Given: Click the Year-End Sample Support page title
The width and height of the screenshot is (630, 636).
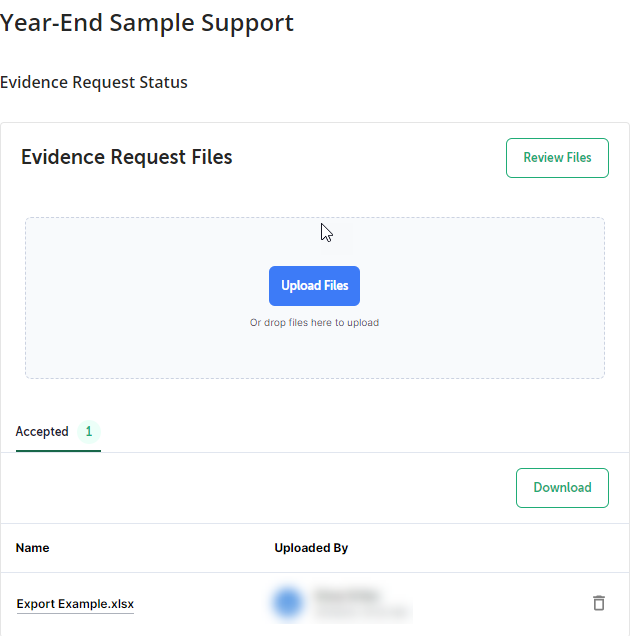Looking at the screenshot, I should point(146,23).
